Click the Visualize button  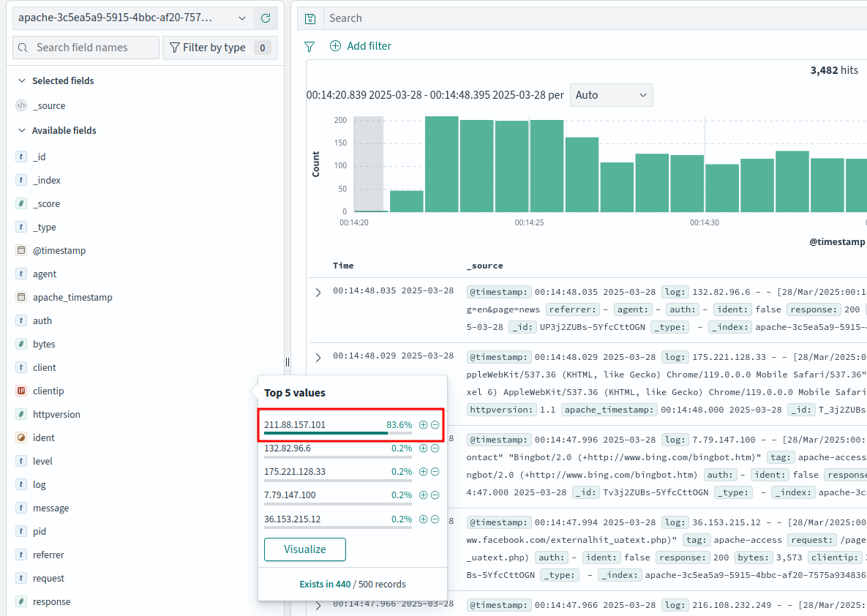pos(304,549)
